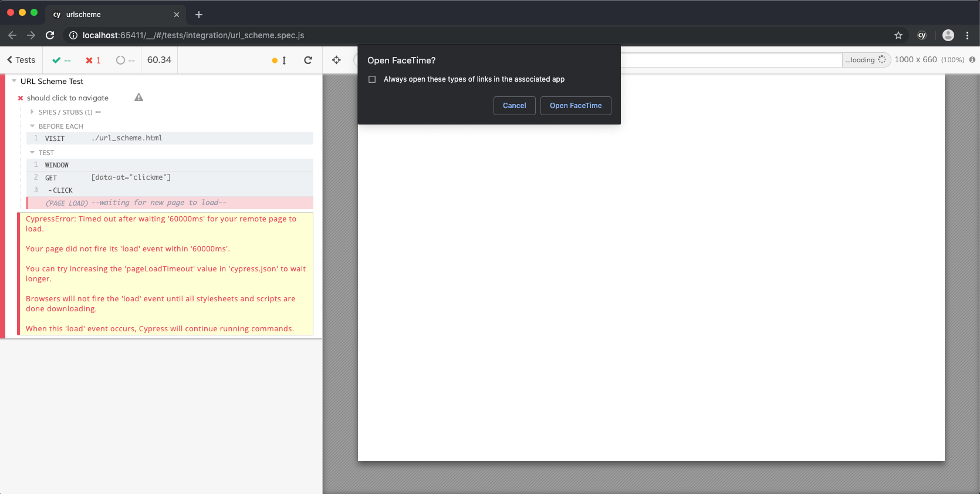980x494 pixels.
Task: Open the selector playground crosshair
Action: tap(336, 60)
